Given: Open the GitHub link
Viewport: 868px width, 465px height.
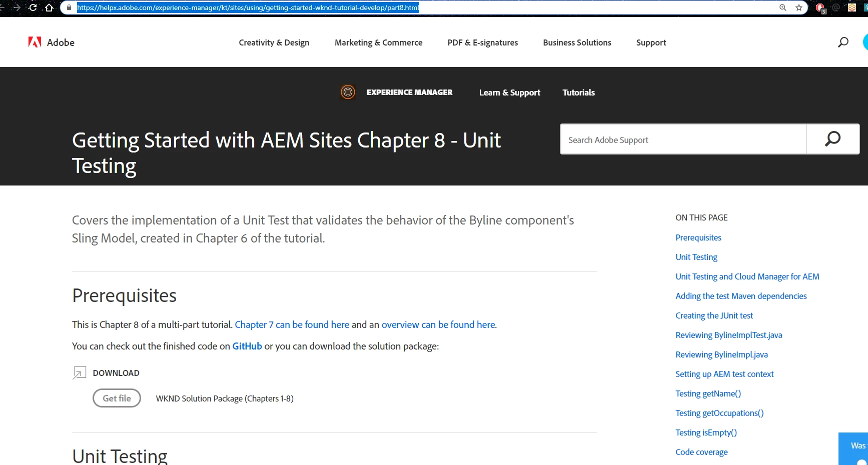Looking at the screenshot, I should pyautogui.click(x=247, y=346).
